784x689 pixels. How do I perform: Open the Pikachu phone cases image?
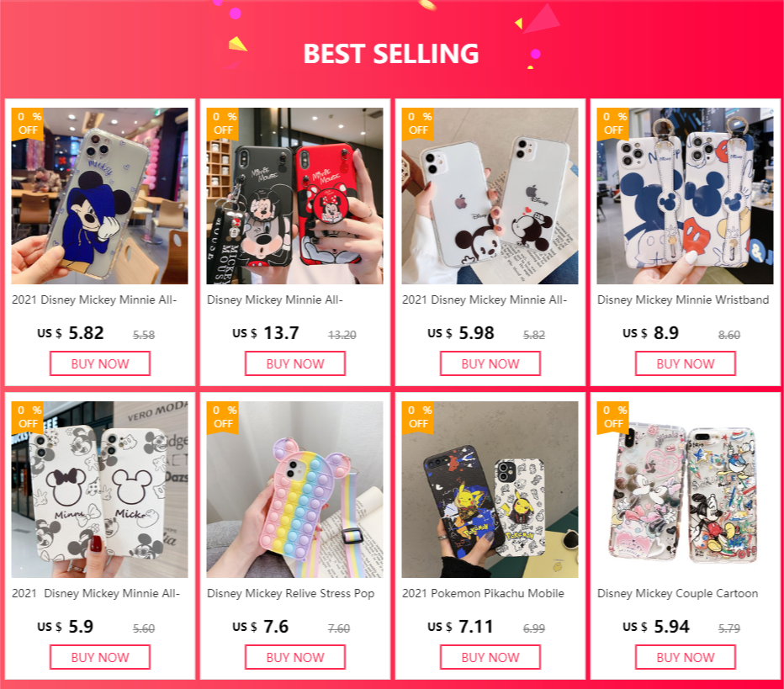pyautogui.click(x=490, y=490)
